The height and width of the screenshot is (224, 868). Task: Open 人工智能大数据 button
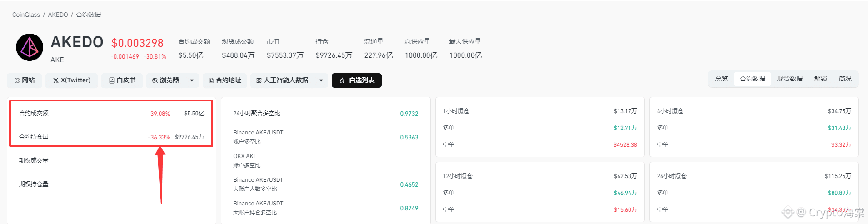282,80
